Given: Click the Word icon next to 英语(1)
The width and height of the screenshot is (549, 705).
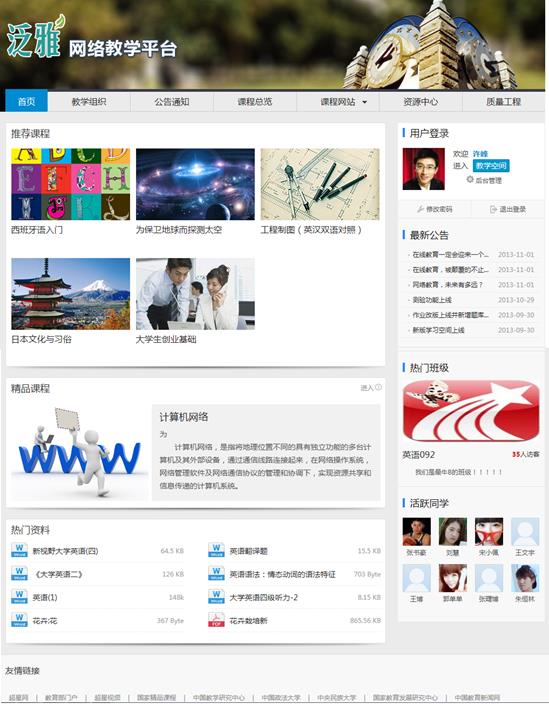Looking at the screenshot, I should [x=19, y=597].
